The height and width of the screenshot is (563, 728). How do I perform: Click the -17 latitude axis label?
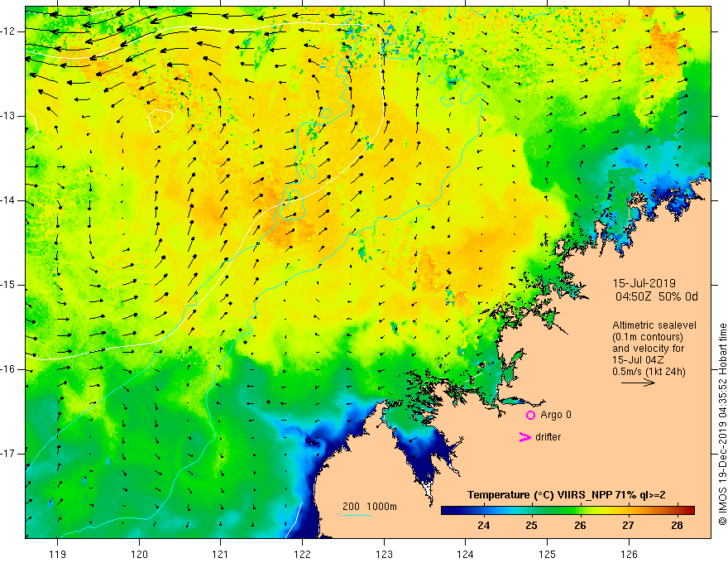[9, 454]
